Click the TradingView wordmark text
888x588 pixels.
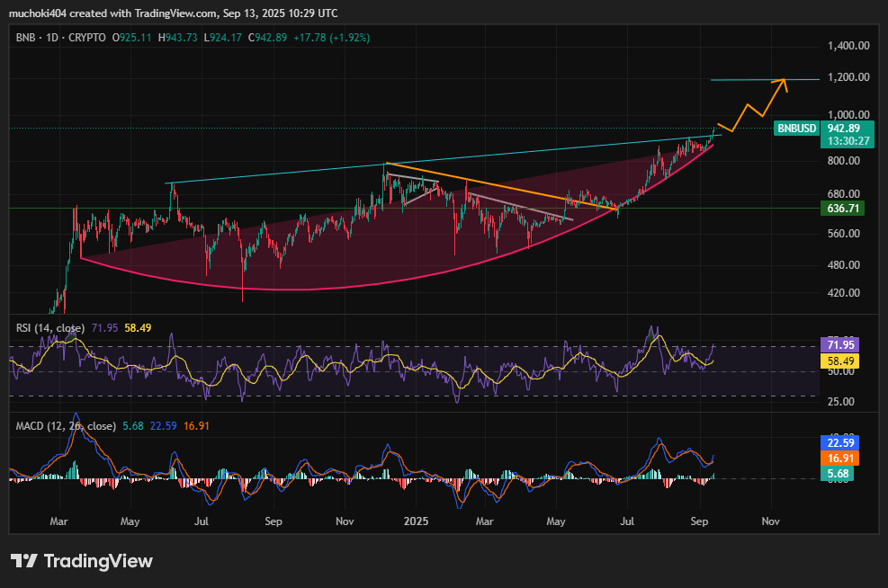[98, 561]
